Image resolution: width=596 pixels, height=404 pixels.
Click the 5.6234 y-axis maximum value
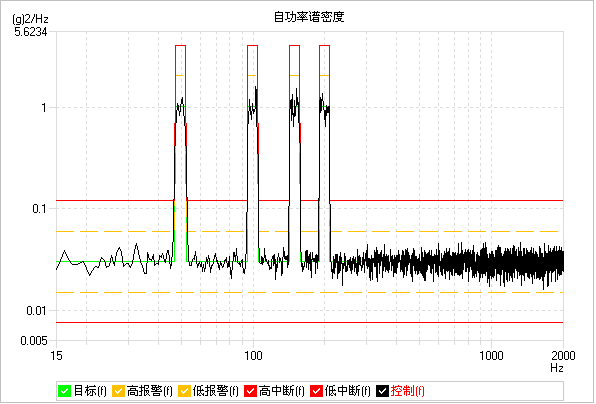(x=31, y=32)
